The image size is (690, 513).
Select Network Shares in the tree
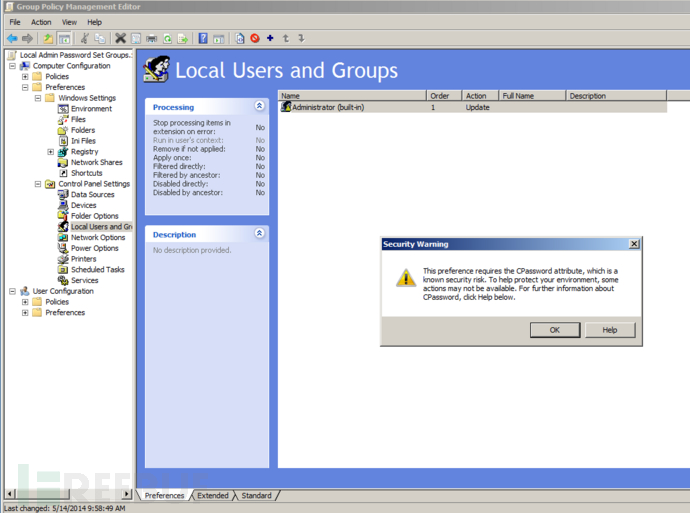point(96,162)
